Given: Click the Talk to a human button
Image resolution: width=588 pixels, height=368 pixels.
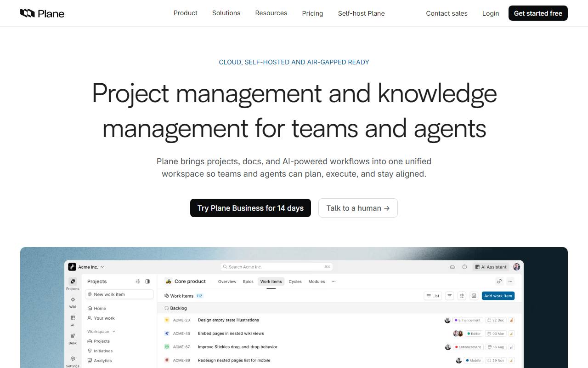Looking at the screenshot, I should (358, 208).
